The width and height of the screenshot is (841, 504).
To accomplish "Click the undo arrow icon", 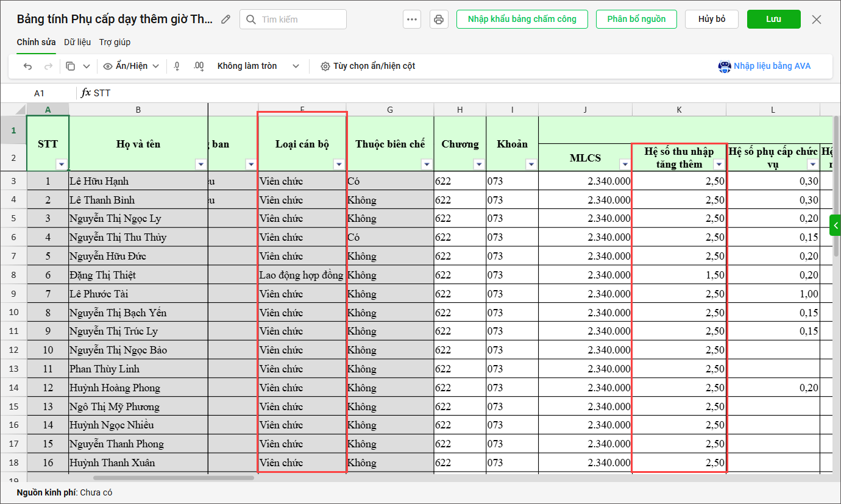I will (x=27, y=66).
